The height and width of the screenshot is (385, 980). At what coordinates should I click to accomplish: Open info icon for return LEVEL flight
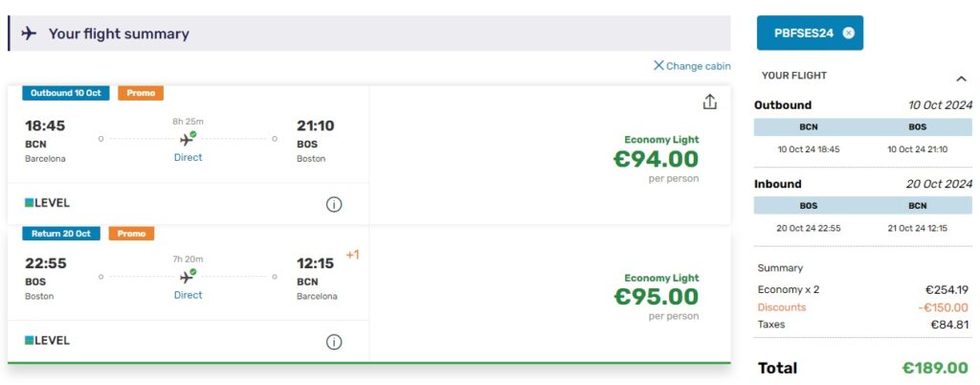point(334,342)
